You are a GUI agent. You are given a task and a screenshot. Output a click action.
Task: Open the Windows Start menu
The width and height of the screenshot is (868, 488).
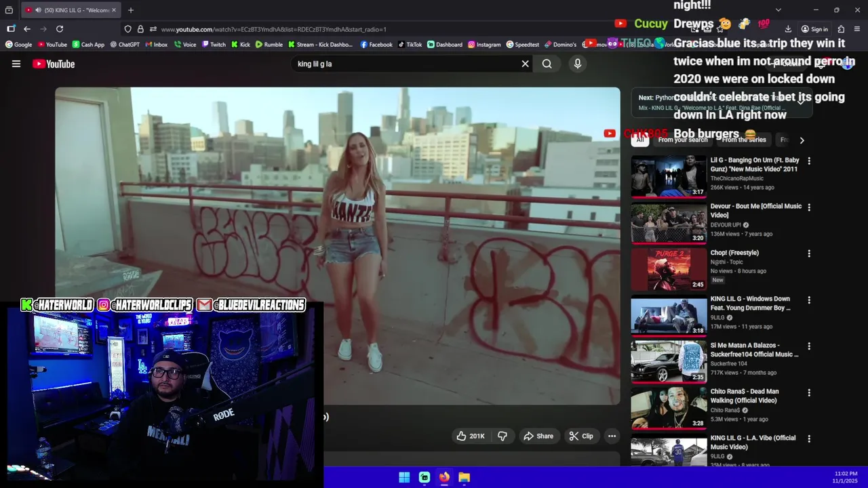point(404,477)
